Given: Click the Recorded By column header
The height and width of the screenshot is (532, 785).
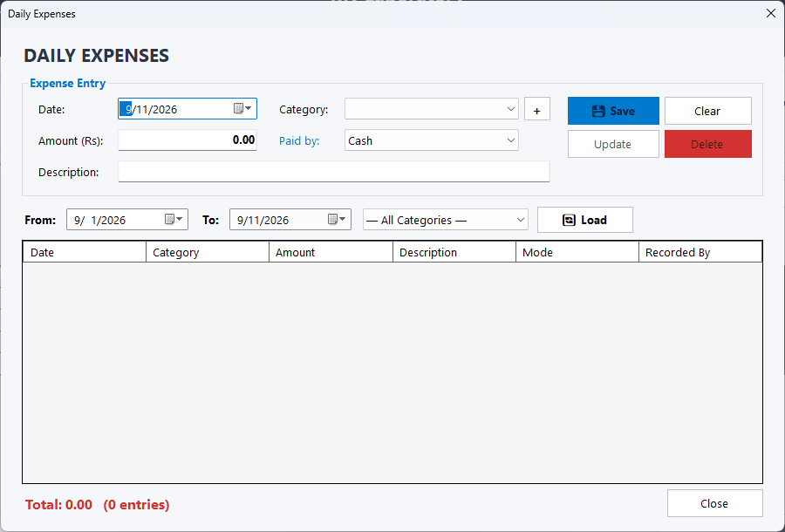Looking at the screenshot, I should click(700, 252).
